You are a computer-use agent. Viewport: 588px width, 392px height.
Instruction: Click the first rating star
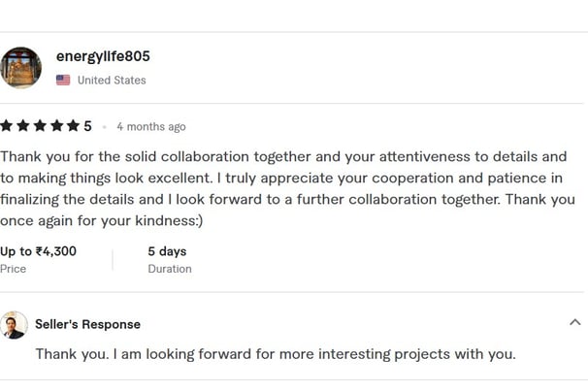[x=7, y=126]
